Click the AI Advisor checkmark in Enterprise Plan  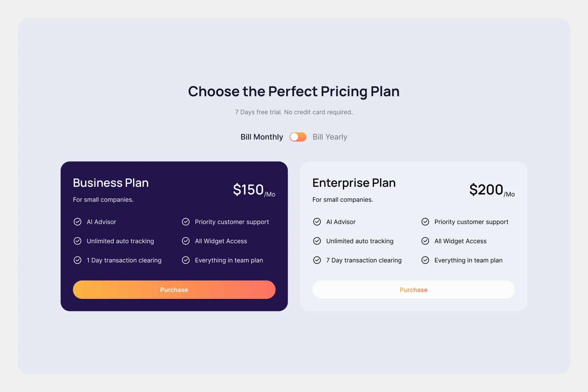tap(317, 222)
